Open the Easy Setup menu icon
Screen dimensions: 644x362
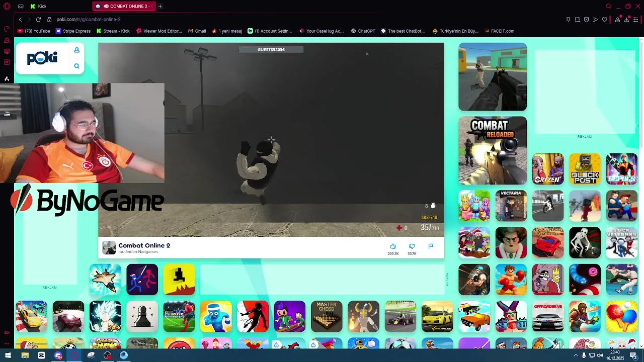(x=635, y=20)
